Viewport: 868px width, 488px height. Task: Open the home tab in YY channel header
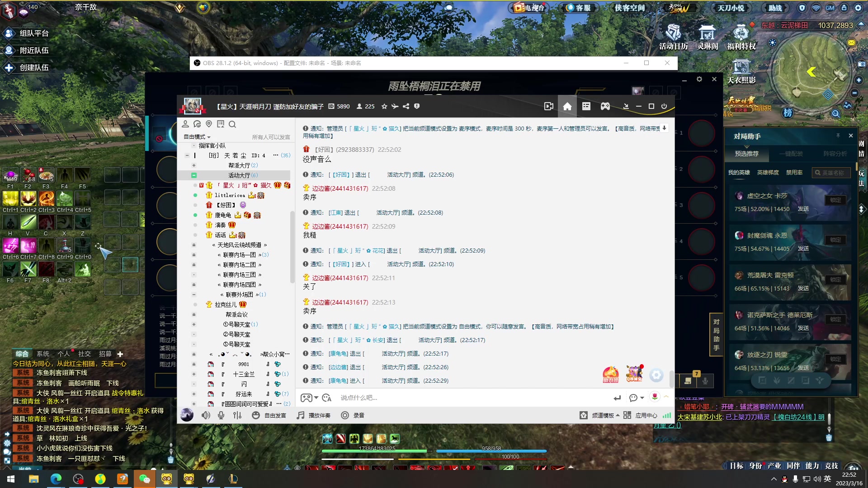click(567, 107)
